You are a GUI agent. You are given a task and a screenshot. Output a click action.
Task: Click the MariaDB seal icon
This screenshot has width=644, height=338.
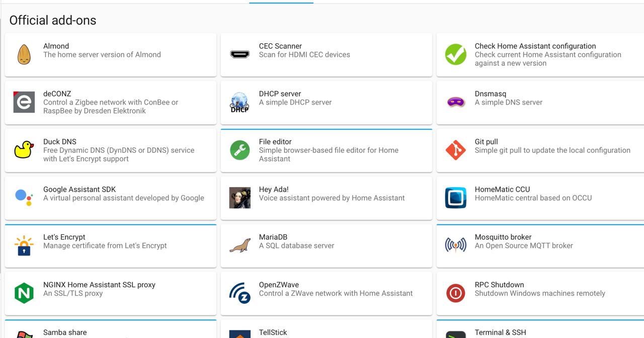pos(239,245)
